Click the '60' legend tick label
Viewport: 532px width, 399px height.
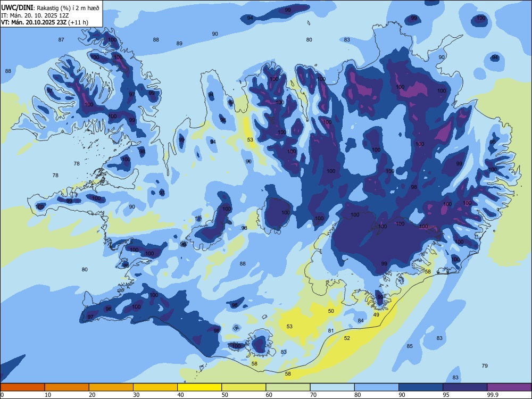269,395
